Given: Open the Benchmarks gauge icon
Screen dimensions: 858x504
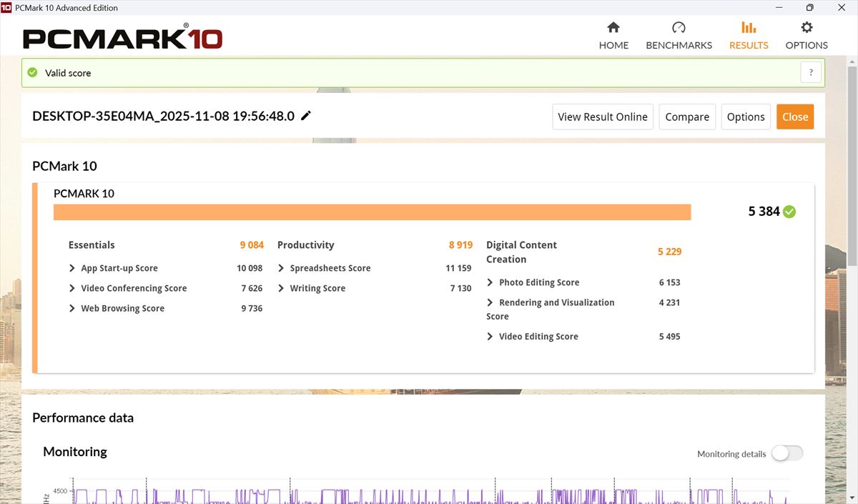Looking at the screenshot, I should 679,28.
